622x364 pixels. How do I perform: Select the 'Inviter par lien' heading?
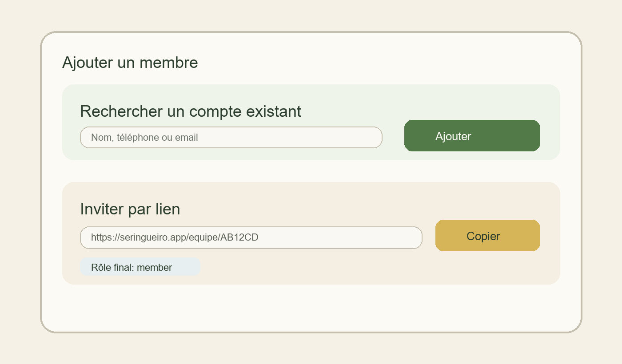coord(130,209)
